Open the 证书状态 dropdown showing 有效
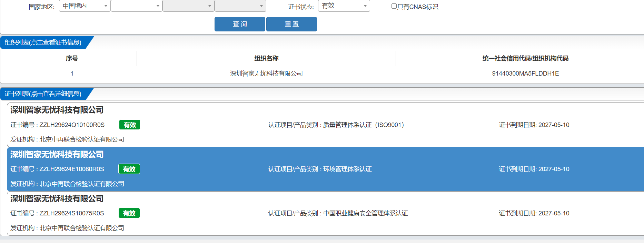 (x=344, y=6)
